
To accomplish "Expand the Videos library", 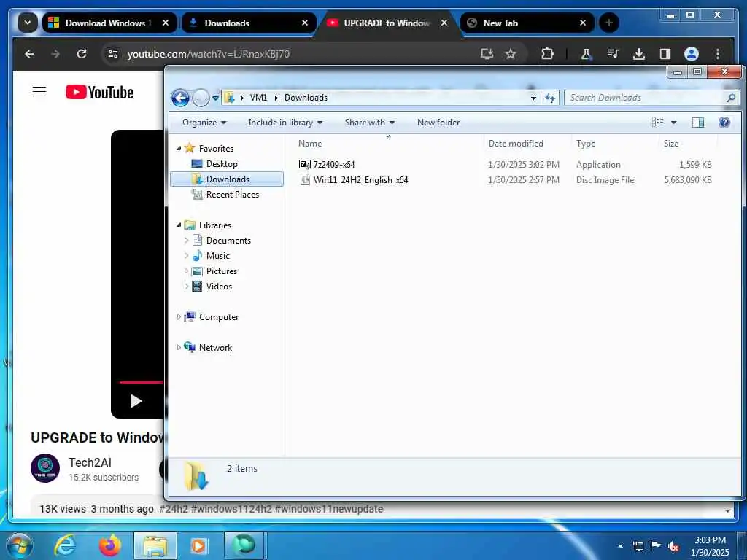I will 186,286.
